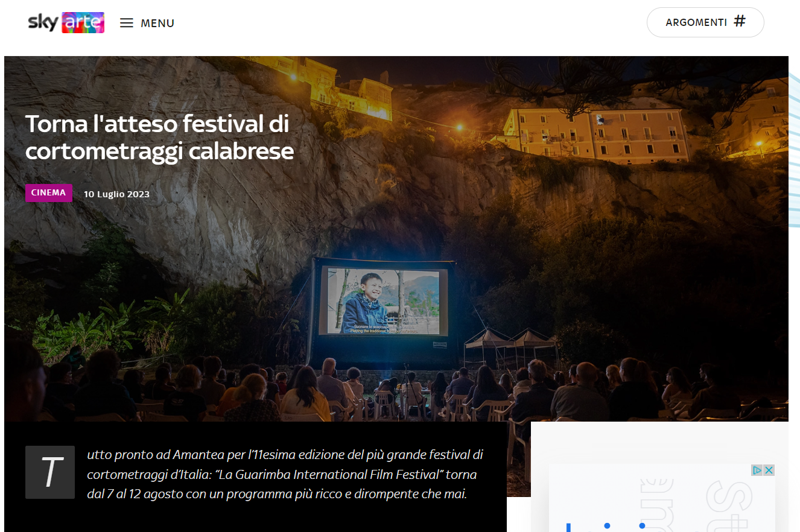Click the colorful "arte" badge in the logo

pyautogui.click(x=83, y=22)
